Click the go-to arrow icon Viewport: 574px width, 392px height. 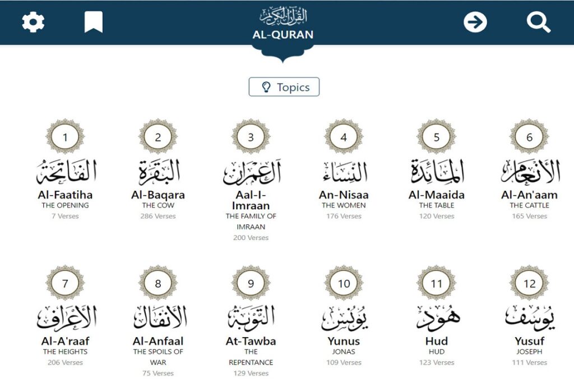[475, 22]
